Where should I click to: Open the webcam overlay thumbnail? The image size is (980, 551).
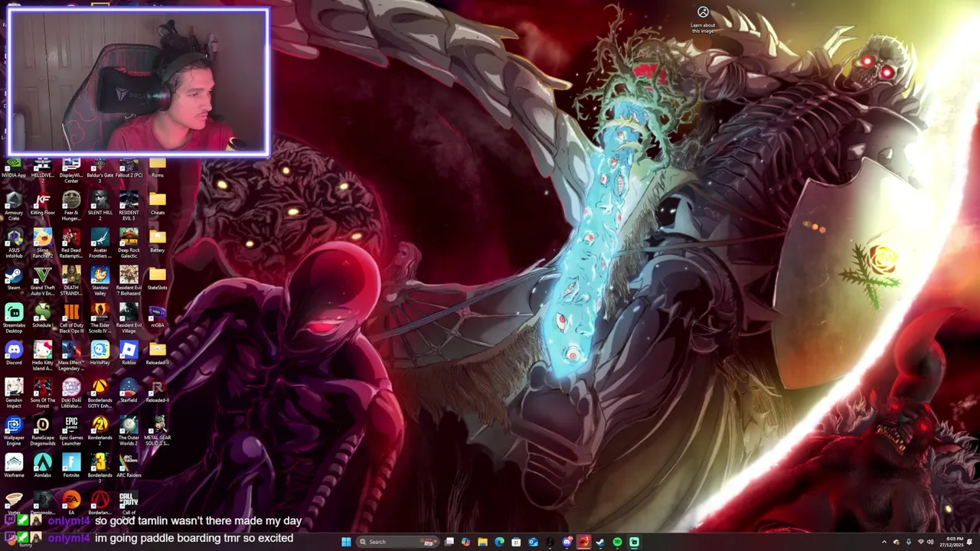click(x=139, y=82)
